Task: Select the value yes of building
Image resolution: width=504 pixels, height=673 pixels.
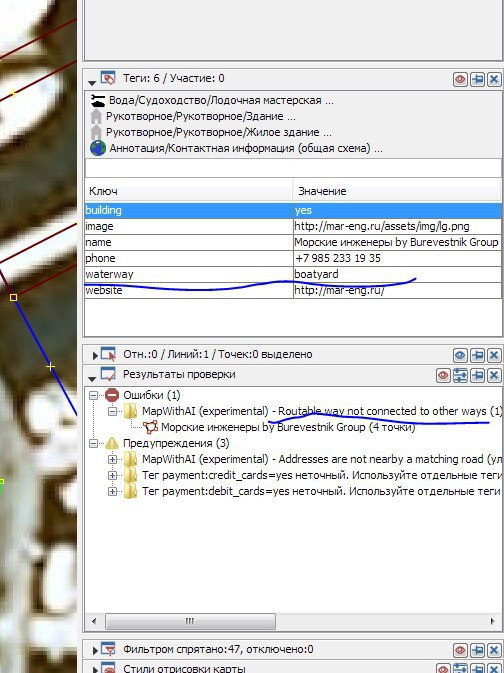Action: pos(397,210)
